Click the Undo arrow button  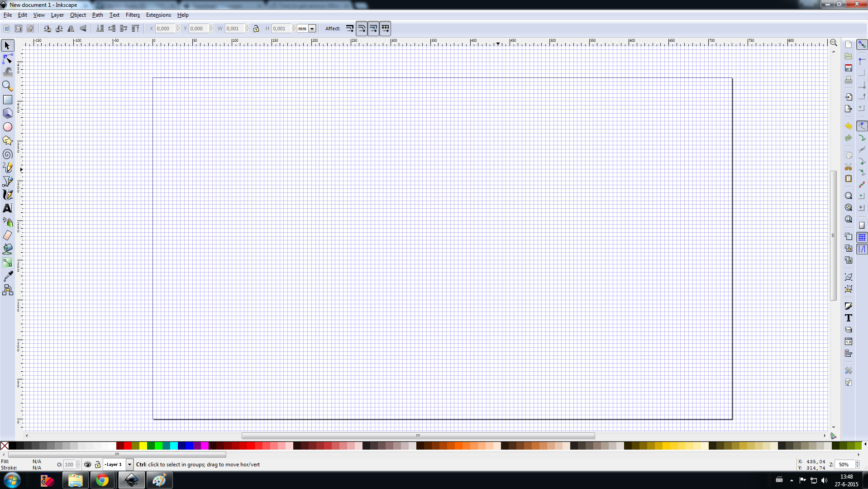pyautogui.click(x=849, y=126)
